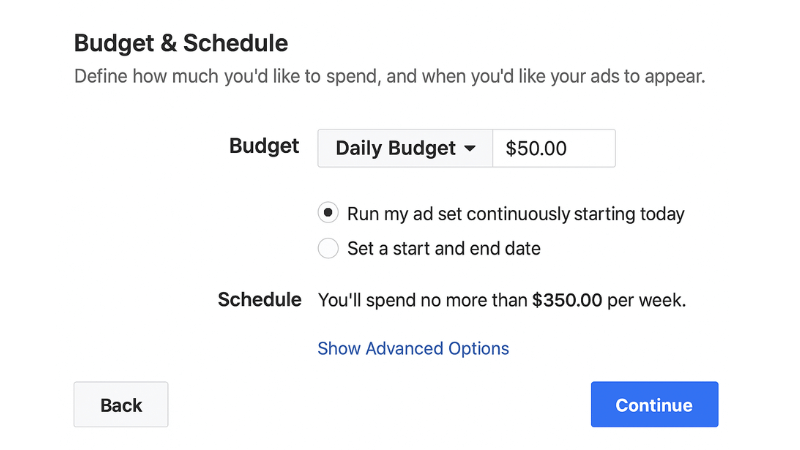Click the "Budget & Schedule" heading

pyautogui.click(x=181, y=43)
